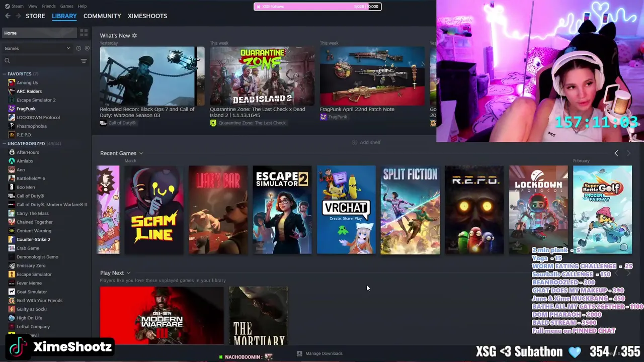
Task: Go forward with the right navigation arrow
Action: (x=19, y=16)
